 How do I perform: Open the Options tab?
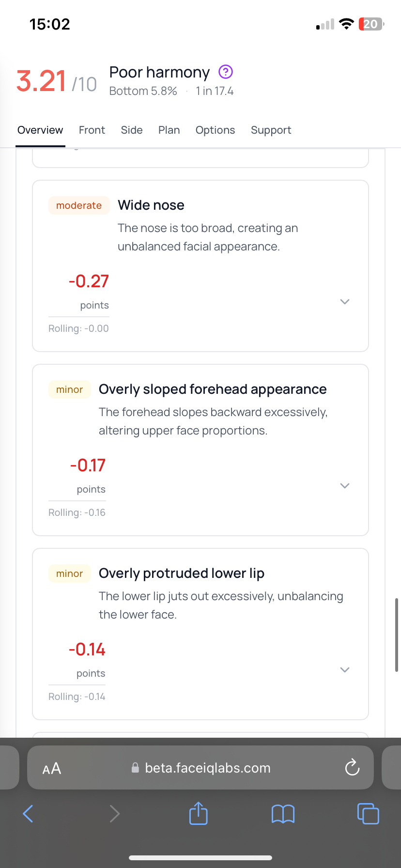click(215, 130)
